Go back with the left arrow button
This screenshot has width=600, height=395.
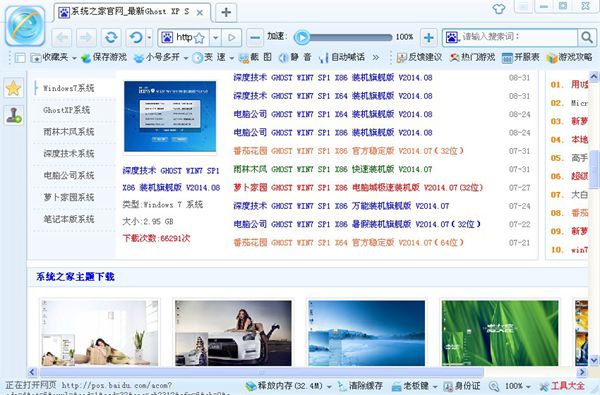coord(62,38)
